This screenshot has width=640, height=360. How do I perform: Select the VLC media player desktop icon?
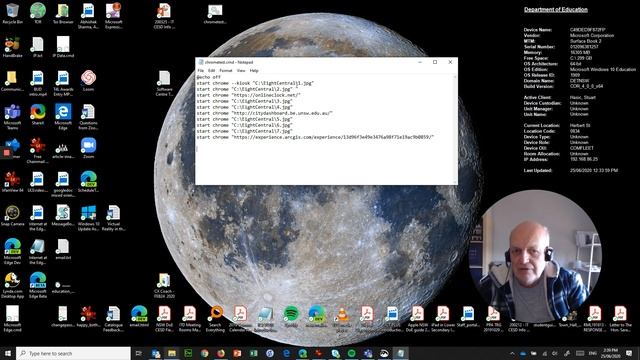341,319
